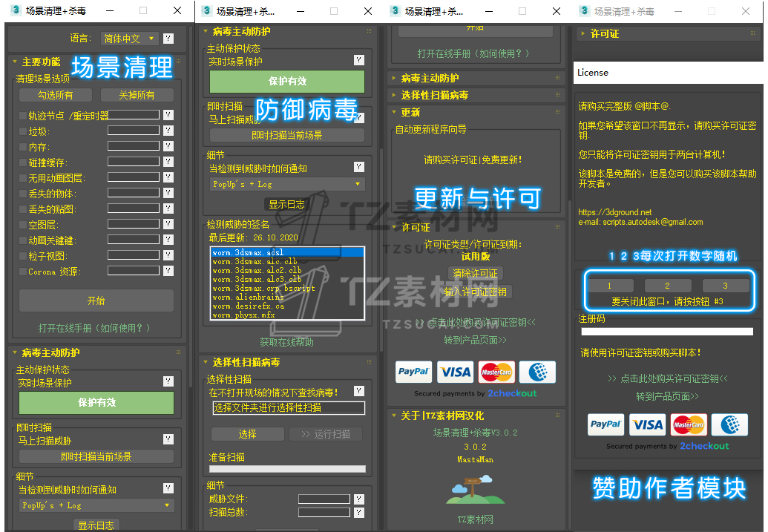The image size is (768, 532).
Task: Click the progress bar on 粒子视图 row
Action: 134,254
